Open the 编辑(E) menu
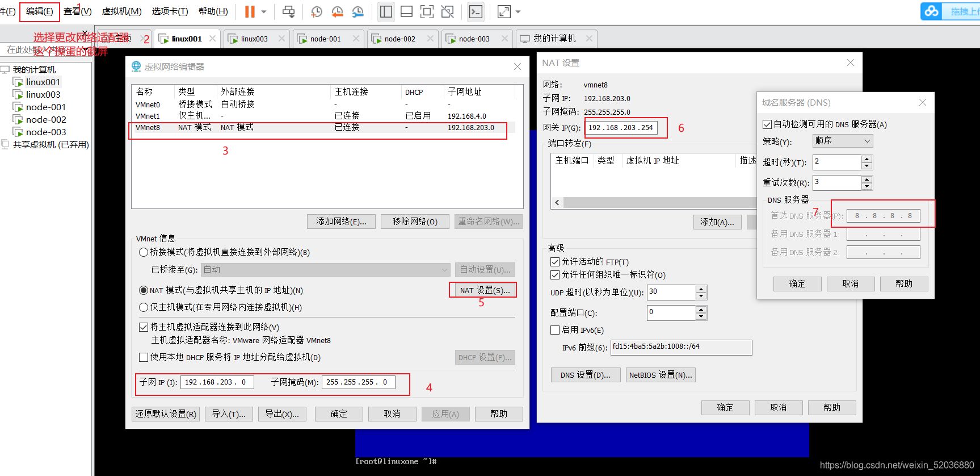This screenshot has width=980, height=476. pos(39,11)
